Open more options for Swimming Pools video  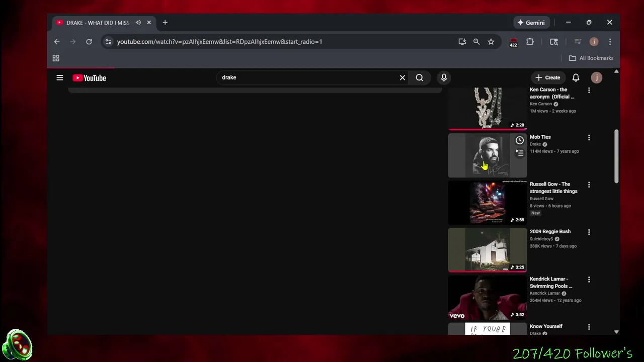coord(589,280)
